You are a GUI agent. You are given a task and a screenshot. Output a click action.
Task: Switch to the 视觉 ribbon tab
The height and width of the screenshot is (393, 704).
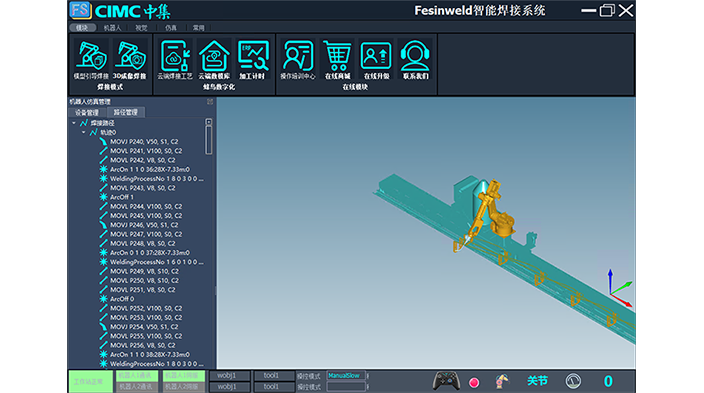click(141, 28)
